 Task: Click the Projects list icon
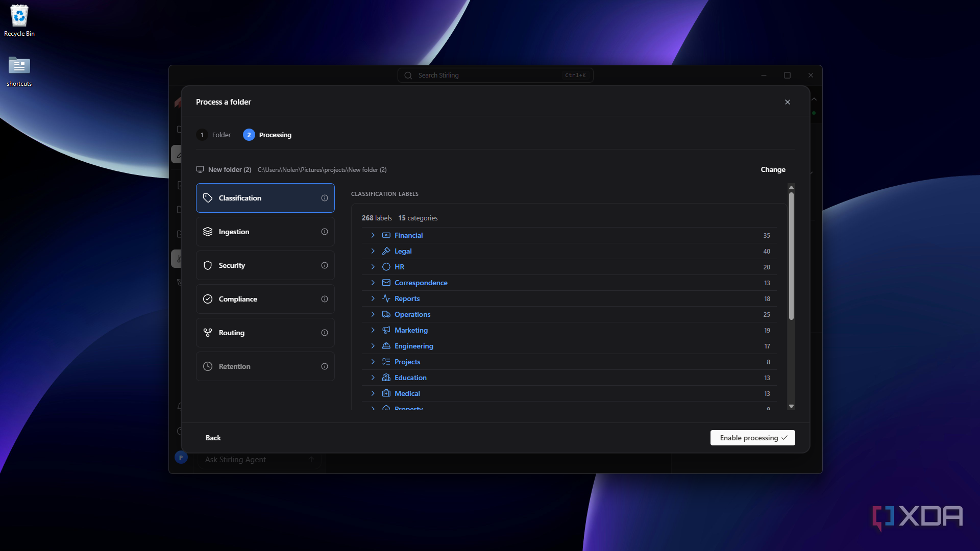pos(386,362)
